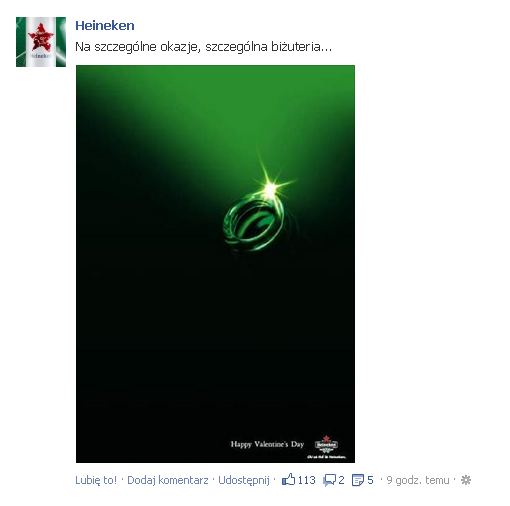Open the Heineken profile picture thumbnail

click(x=41, y=42)
